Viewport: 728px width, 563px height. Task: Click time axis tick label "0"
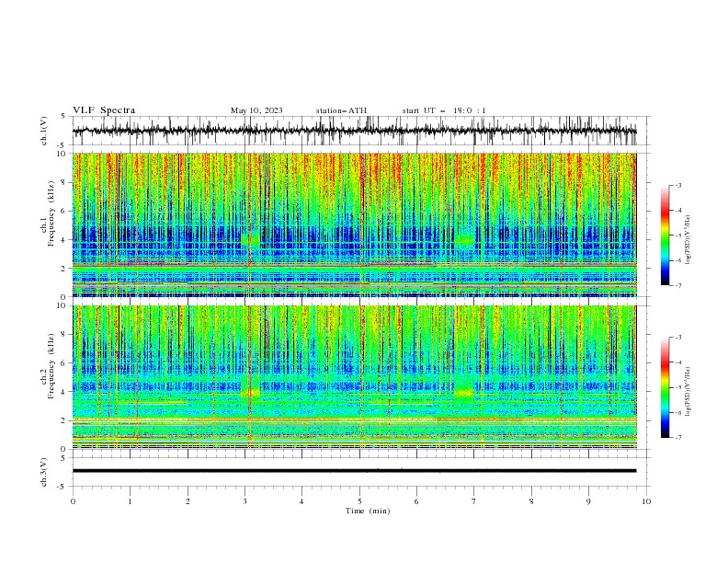click(73, 501)
